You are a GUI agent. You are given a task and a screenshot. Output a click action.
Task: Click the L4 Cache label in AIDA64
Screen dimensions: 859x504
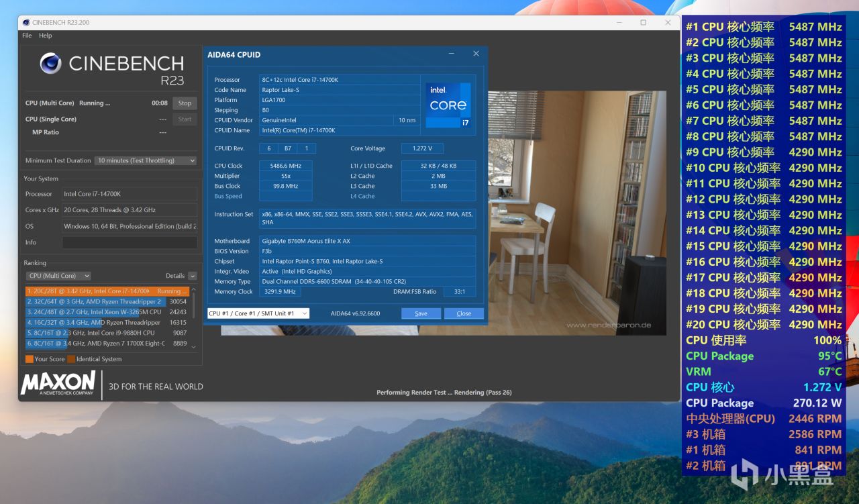tap(362, 197)
